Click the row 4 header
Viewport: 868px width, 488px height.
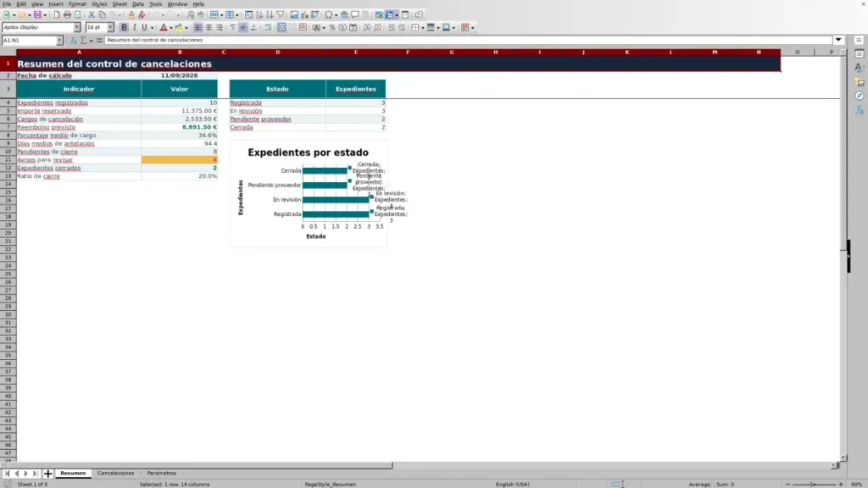point(8,103)
